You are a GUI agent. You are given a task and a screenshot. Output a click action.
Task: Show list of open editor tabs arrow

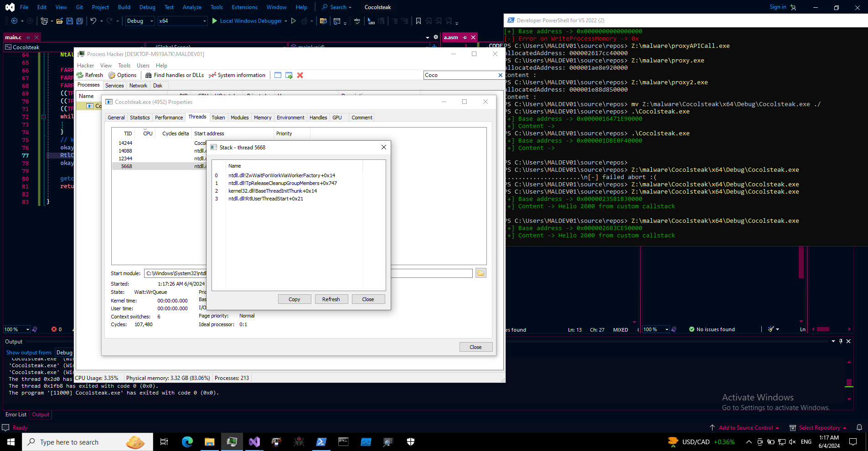pyautogui.click(x=428, y=37)
